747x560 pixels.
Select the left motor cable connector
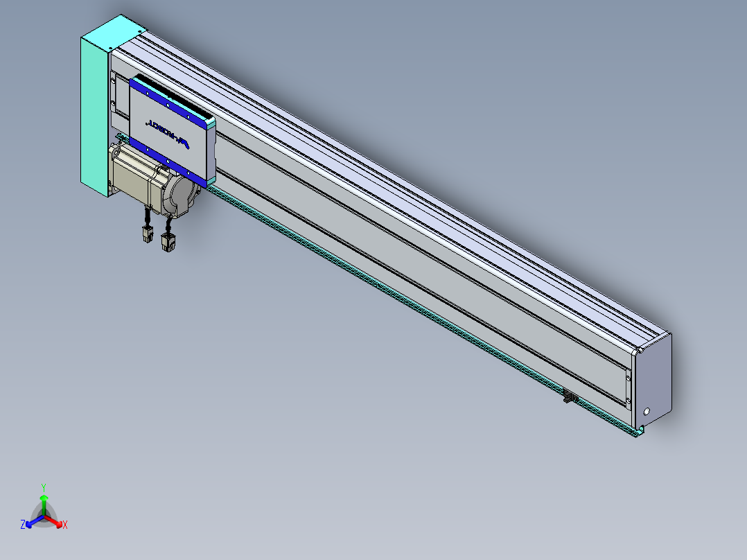pyautogui.click(x=147, y=234)
